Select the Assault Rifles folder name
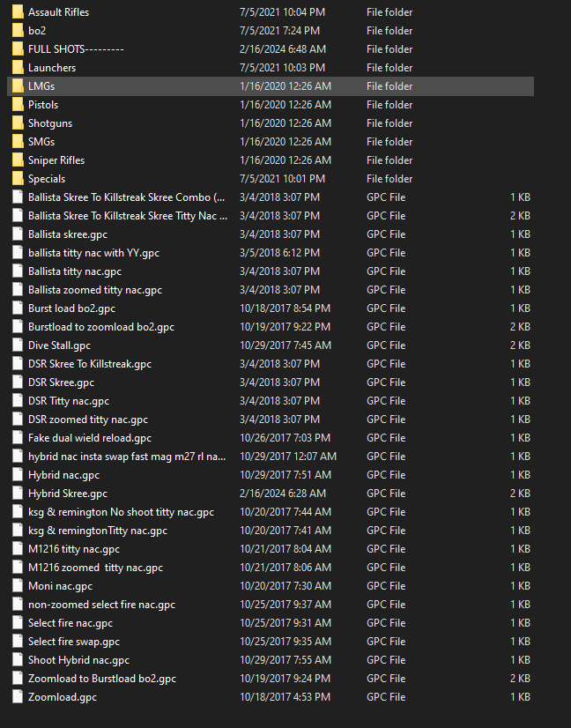The height and width of the screenshot is (728, 571). (58, 12)
